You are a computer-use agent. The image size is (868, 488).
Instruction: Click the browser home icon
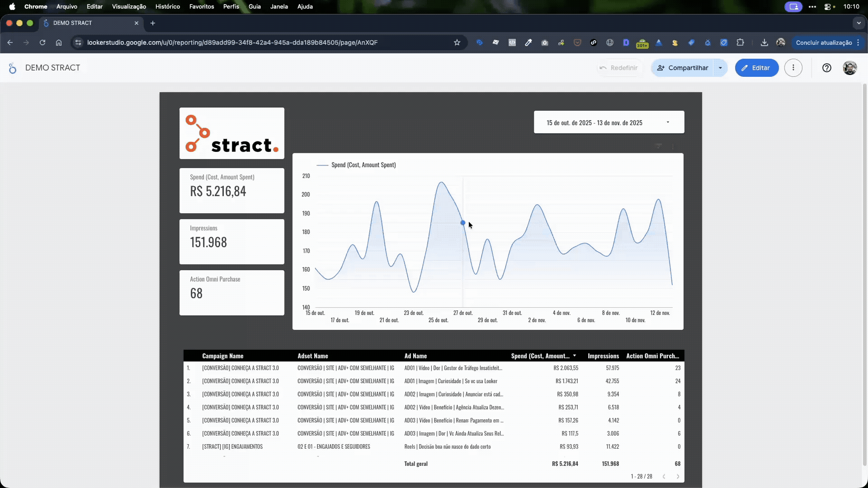(x=59, y=42)
